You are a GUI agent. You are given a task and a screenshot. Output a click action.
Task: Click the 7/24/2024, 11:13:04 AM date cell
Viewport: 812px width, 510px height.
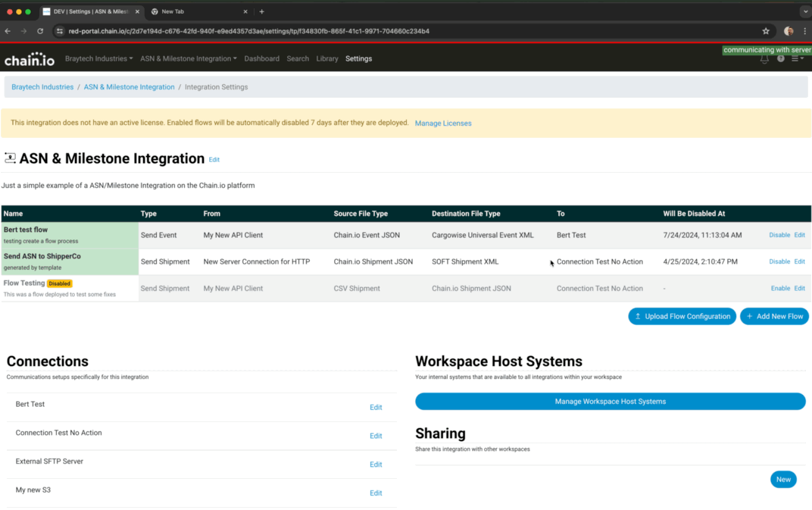click(702, 235)
